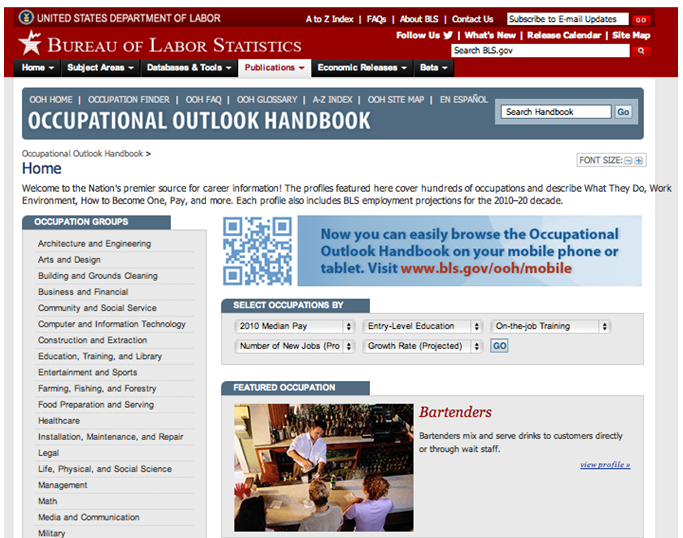
Task: Decrease font size with minus icon
Action: pos(628,160)
